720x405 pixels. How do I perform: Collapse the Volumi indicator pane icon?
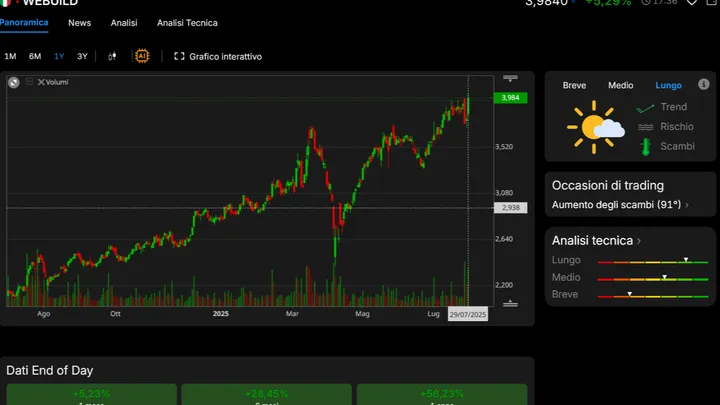click(x=29, y=81)
